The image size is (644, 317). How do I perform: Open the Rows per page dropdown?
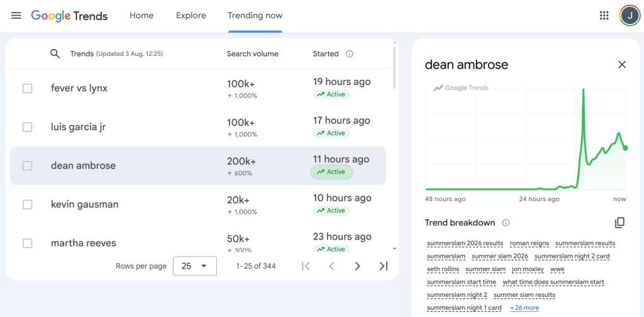point(195,266)
